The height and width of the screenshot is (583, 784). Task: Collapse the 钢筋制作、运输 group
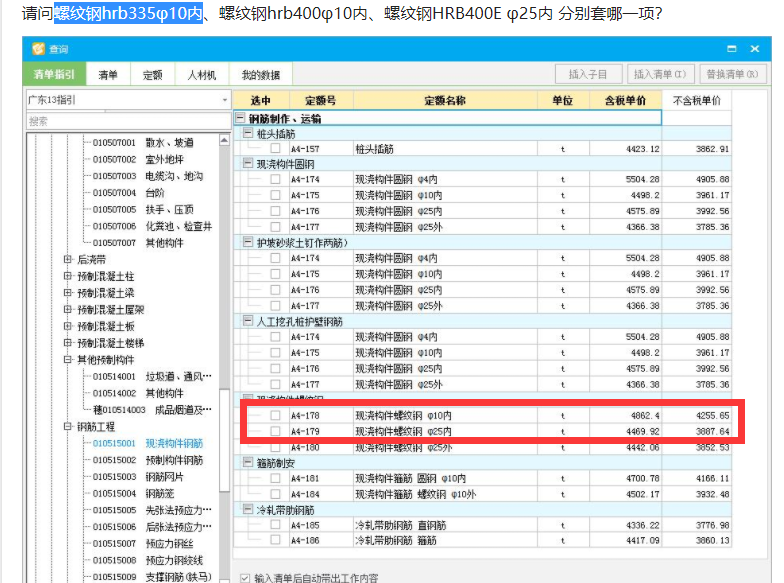point(240,118)
